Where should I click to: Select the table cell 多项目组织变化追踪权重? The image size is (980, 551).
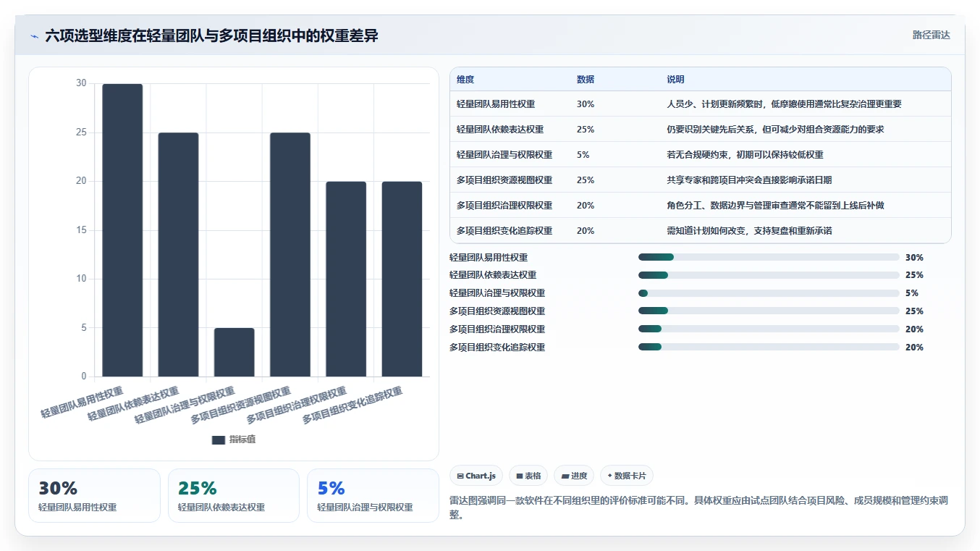pos(504,231)
